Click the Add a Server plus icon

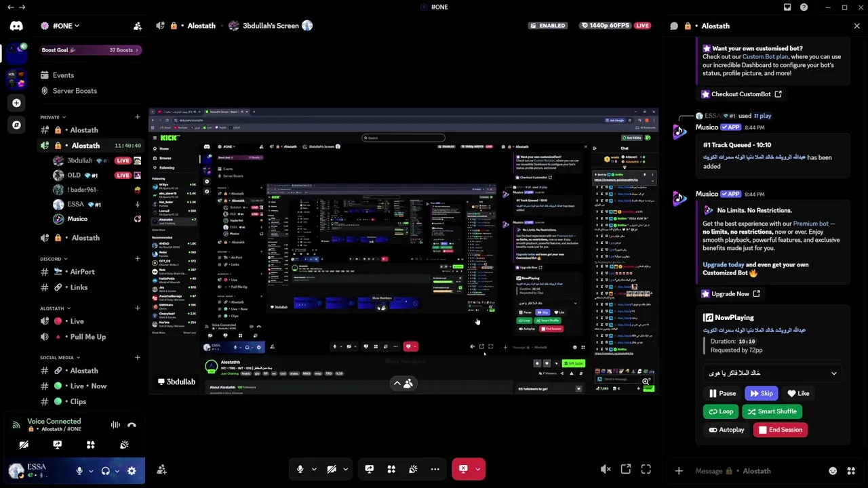click(x=16, y=103)
